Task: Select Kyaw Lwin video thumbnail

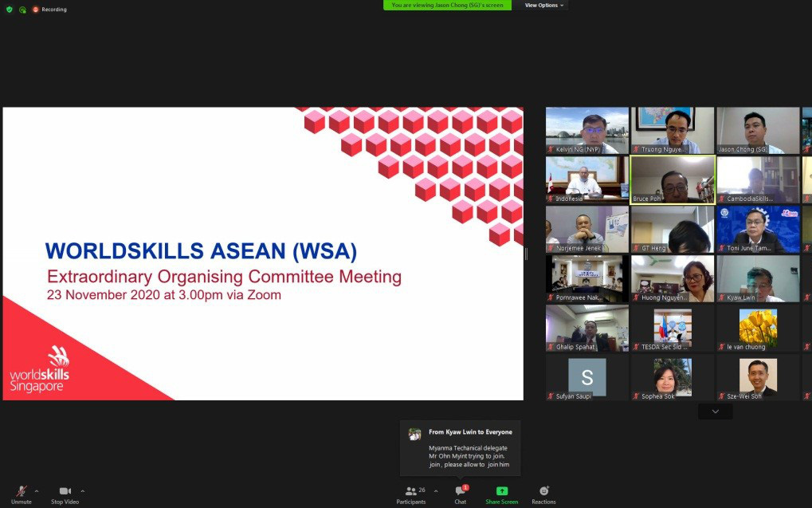Action: (758, 278)
